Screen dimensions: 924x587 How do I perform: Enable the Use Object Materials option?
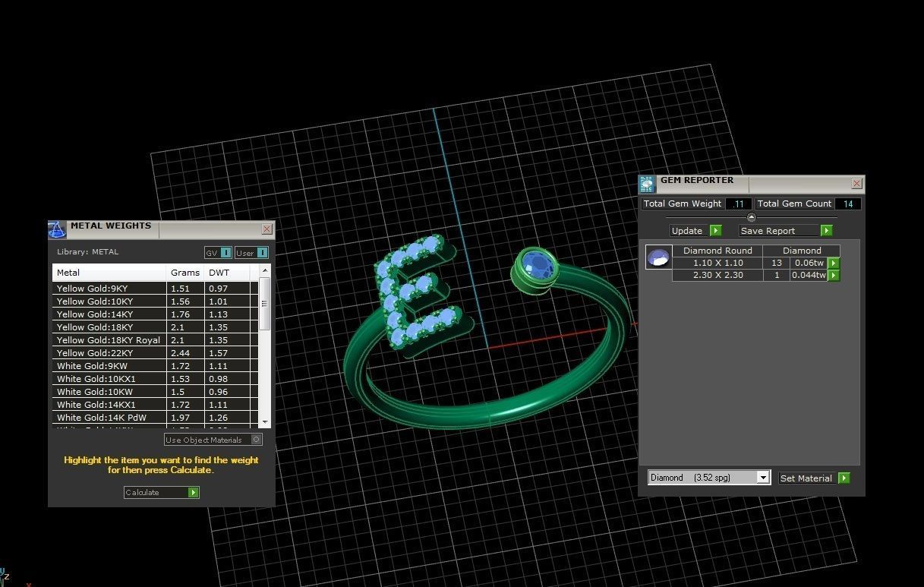[x=256, y=440]
